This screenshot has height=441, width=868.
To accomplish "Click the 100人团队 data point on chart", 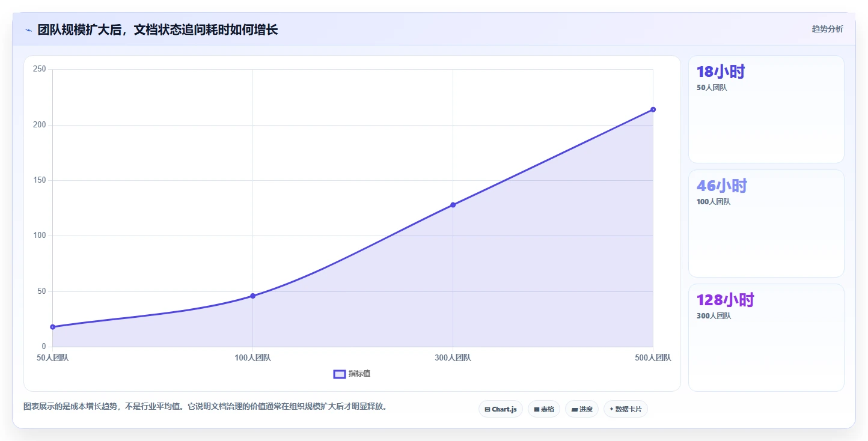I will [252, 296].
